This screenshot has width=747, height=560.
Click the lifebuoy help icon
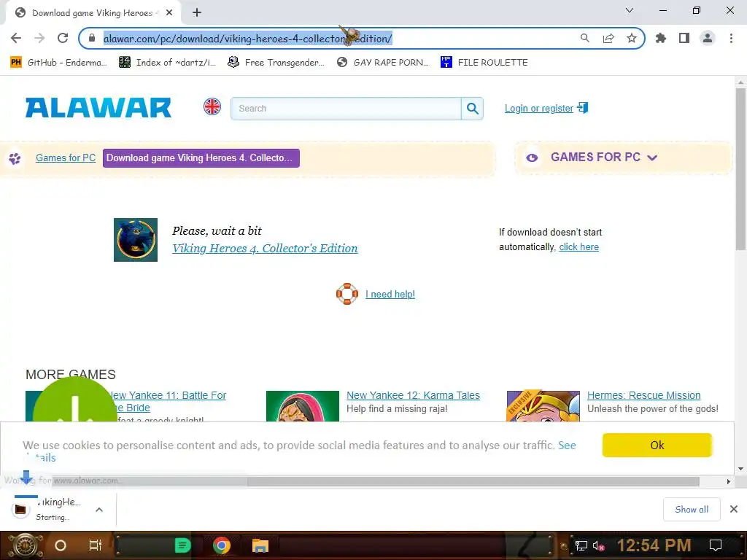pyautogui.click(x=347, y=294)
